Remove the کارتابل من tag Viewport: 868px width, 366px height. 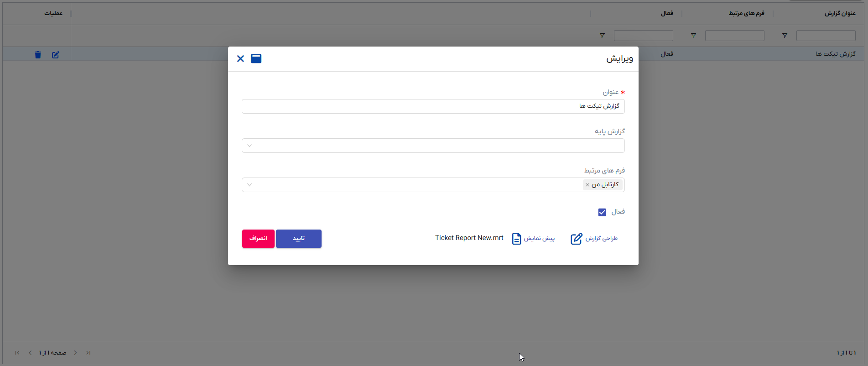(x=587, y=185)
